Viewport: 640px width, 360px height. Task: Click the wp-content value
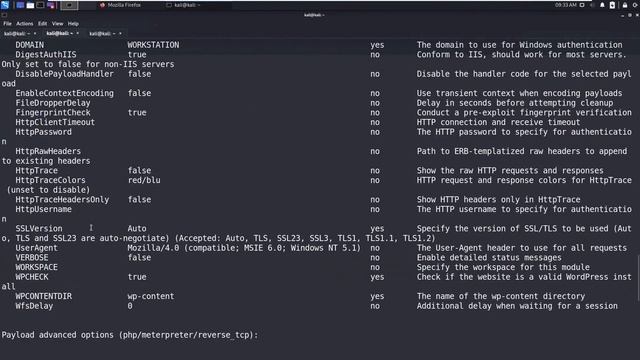tap(151, 296)
